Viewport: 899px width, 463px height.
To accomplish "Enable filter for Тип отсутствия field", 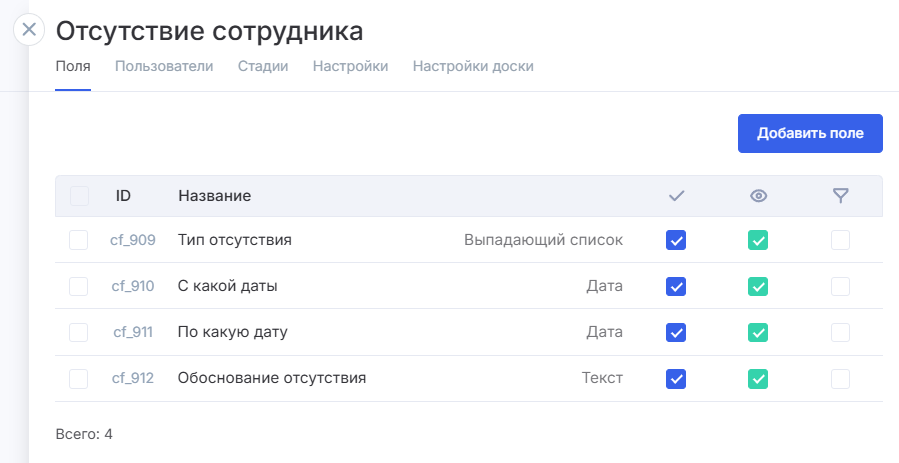I will (841, 240).
